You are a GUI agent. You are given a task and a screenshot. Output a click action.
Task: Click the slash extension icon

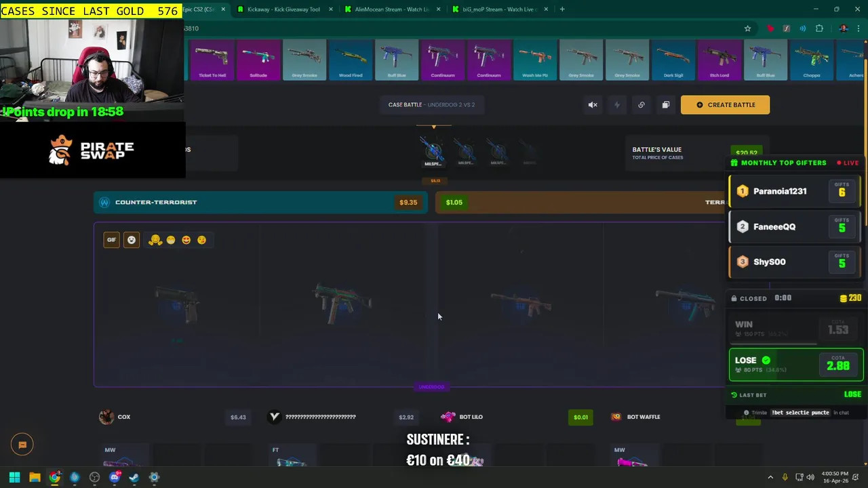786,28
